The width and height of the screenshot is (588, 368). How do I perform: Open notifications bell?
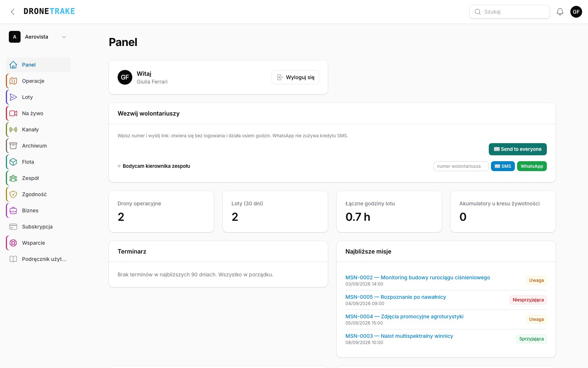tap(560, 12)
